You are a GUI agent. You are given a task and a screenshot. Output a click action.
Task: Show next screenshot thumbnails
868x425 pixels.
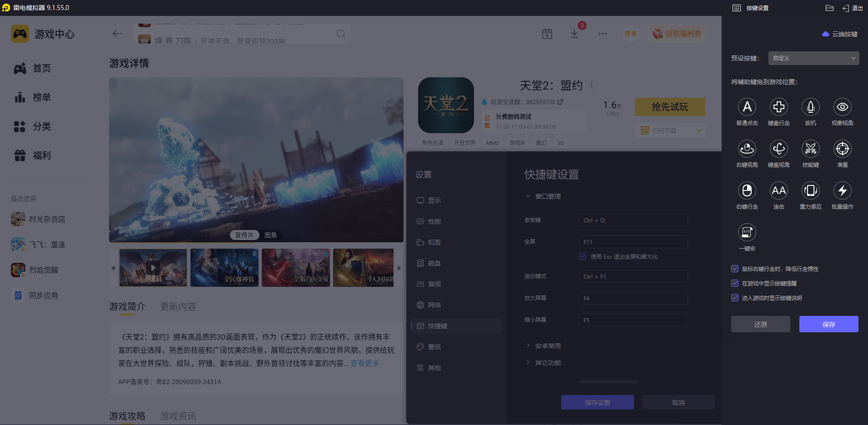(399, 268)
